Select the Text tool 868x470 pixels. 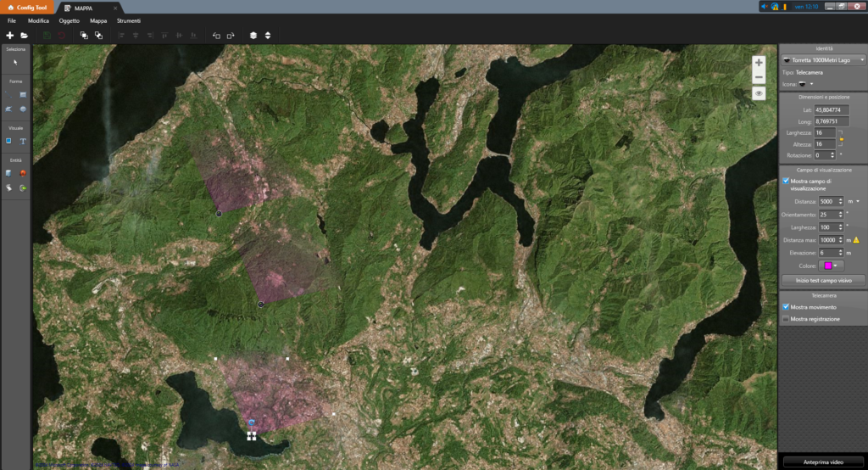(x=23, y=142)
